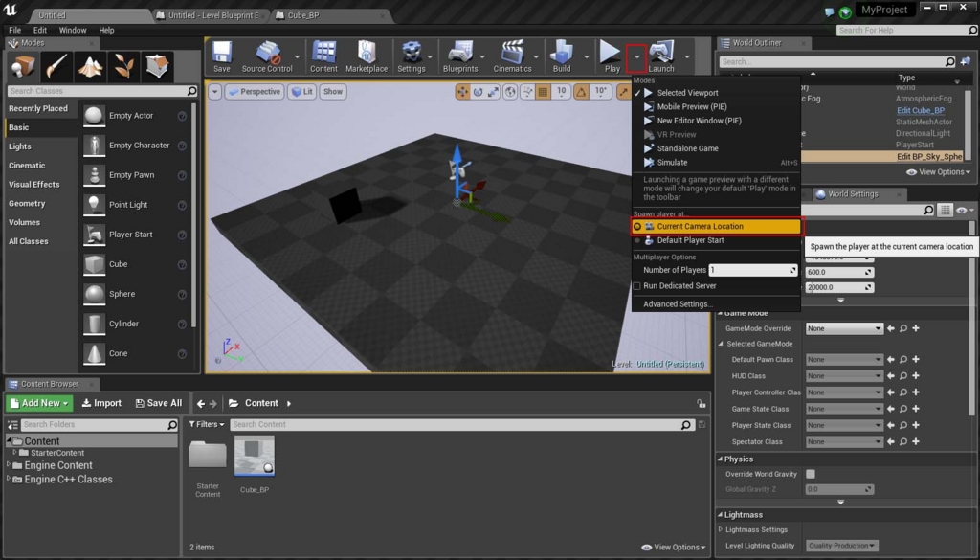Expand Engine Content folder tree arrow

coord(8,464)
